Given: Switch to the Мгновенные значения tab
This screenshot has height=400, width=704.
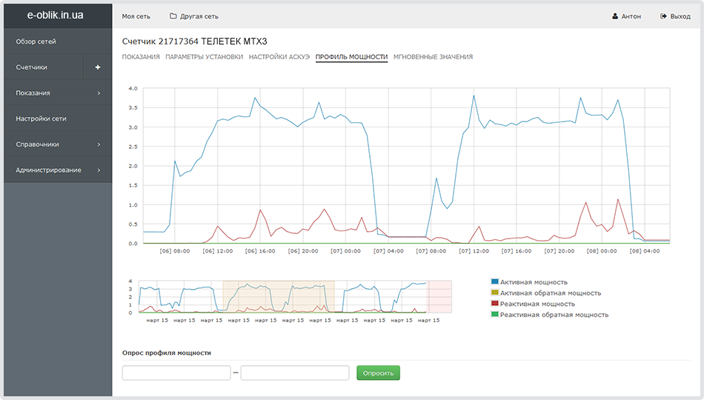Looking at the screenshot, I should pyautogui.click(x=433, y=57).
